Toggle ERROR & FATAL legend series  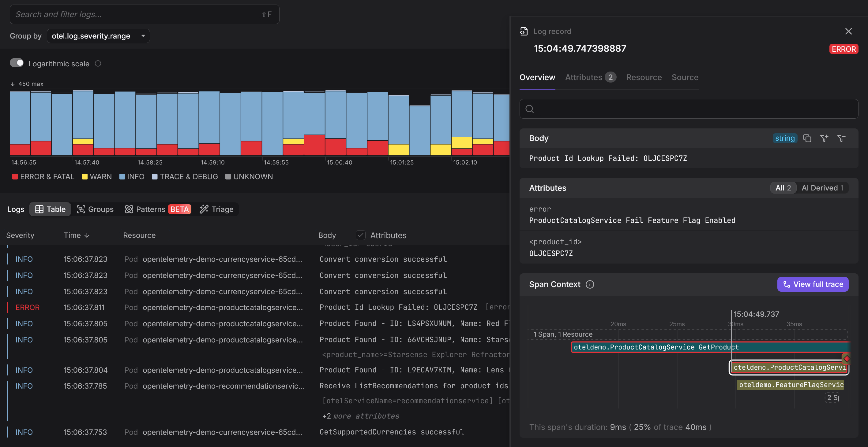pyautogui.click(x=43, y=177)
